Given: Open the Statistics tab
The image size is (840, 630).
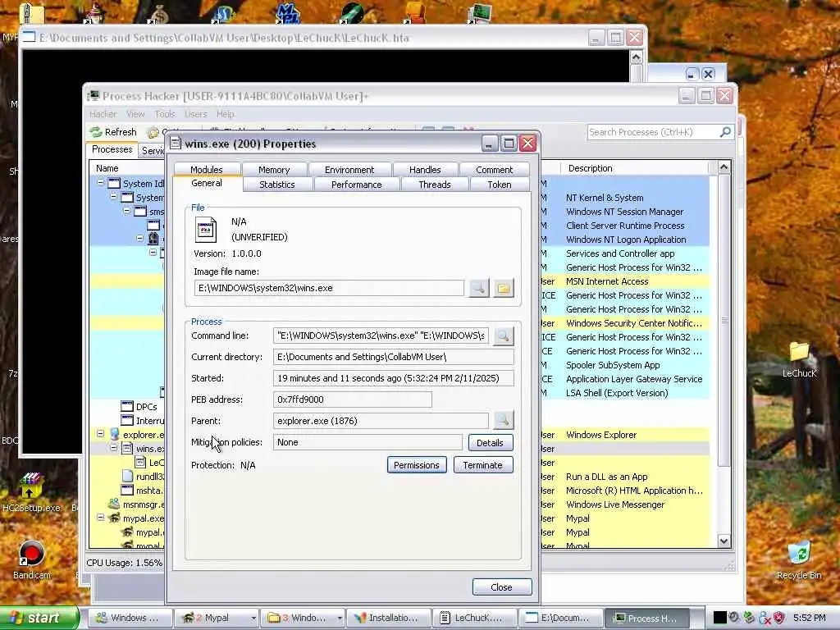Looking at the screenshot, I should [277, 185].
